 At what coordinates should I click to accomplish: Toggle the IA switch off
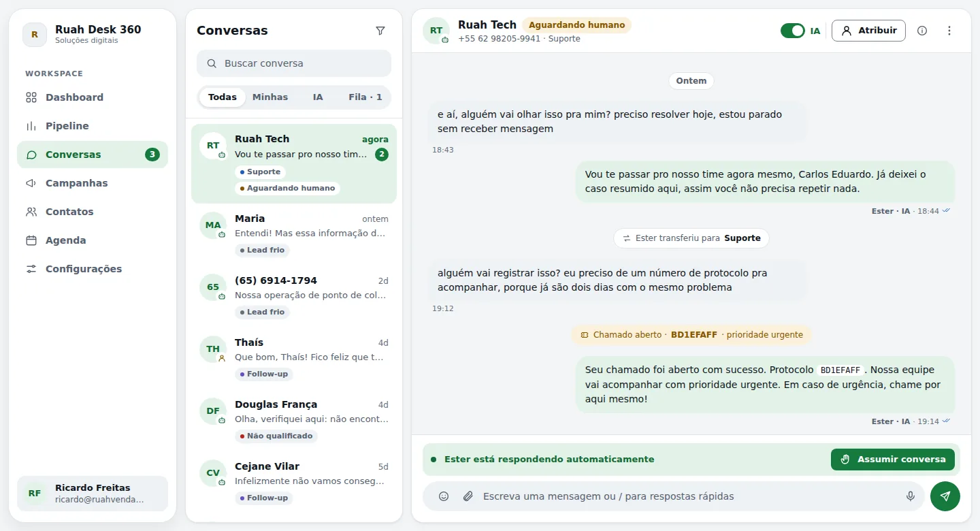pos(792,31)
